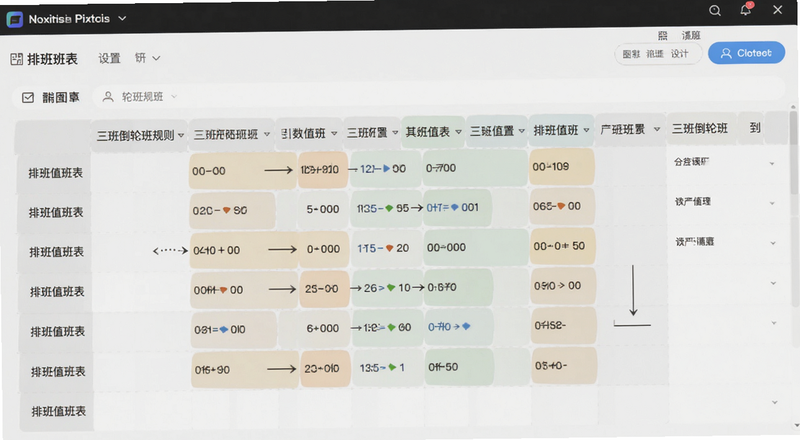Open the 其班值表 column dropdown arrow
800x440 pixels.
click(459, 132)
